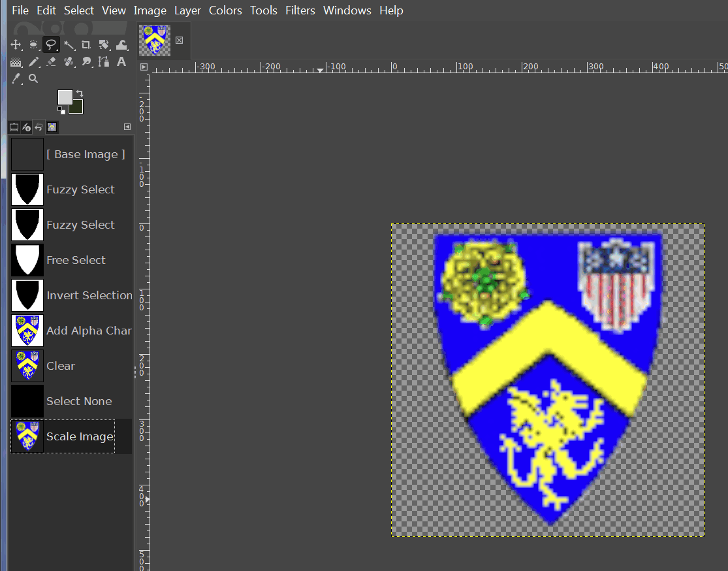The image size is (728, 571).
Task: Open the Filters menu
Action: pyautogui.click(x=300, y=10)
